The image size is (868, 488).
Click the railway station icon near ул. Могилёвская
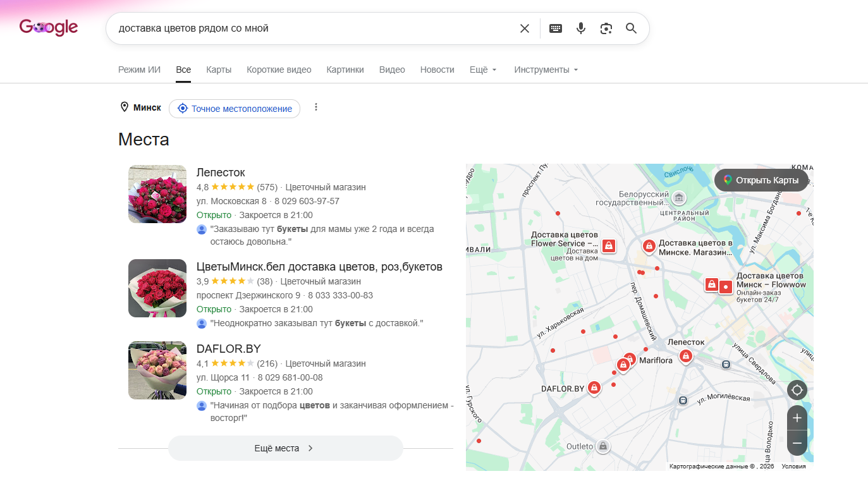tap(683, 400)
